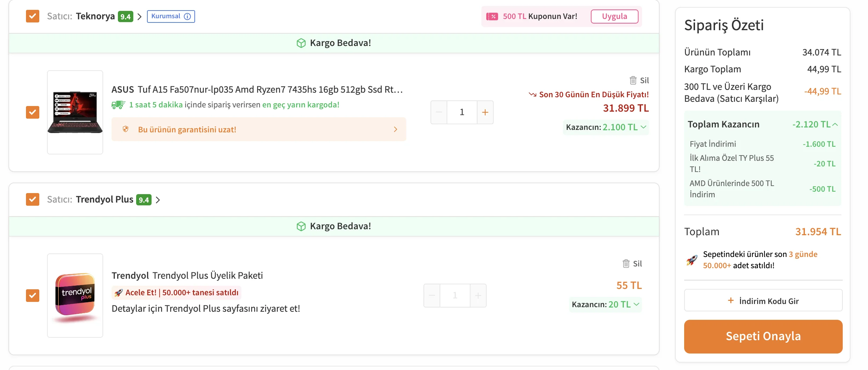Click the 'Fiyat İndirimi' row text
Viewport: 868px width, 370px height.
(x=713, y=144)
